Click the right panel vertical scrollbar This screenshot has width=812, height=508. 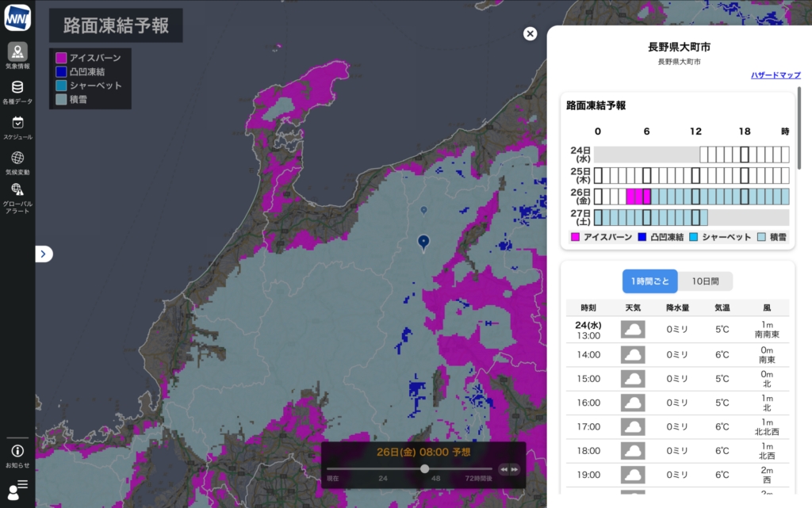[799, 127]
